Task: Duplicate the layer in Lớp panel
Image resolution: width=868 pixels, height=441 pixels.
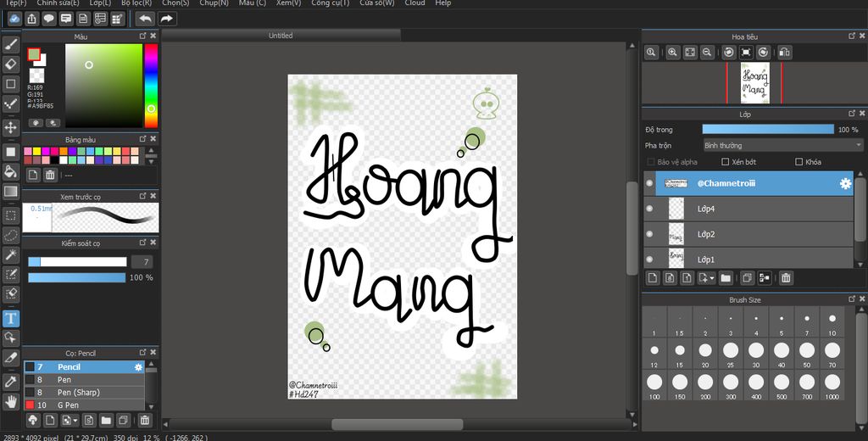Action: (x=747, y=277)
